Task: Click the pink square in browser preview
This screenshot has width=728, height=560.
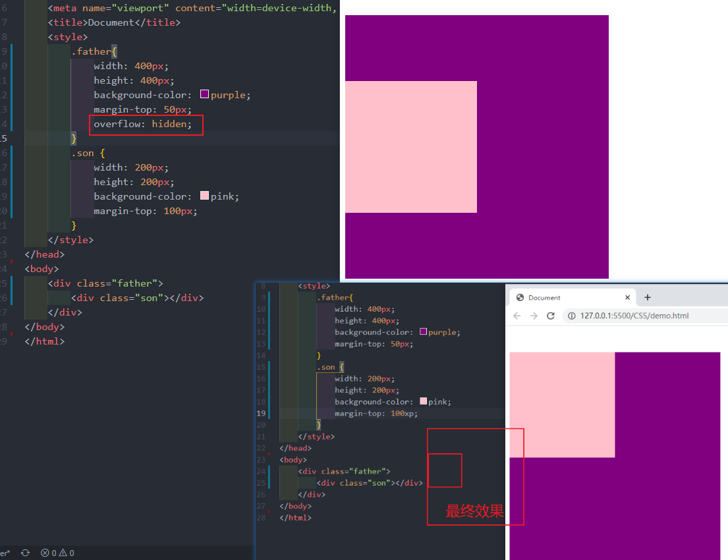Action: [x=562, y=404]
